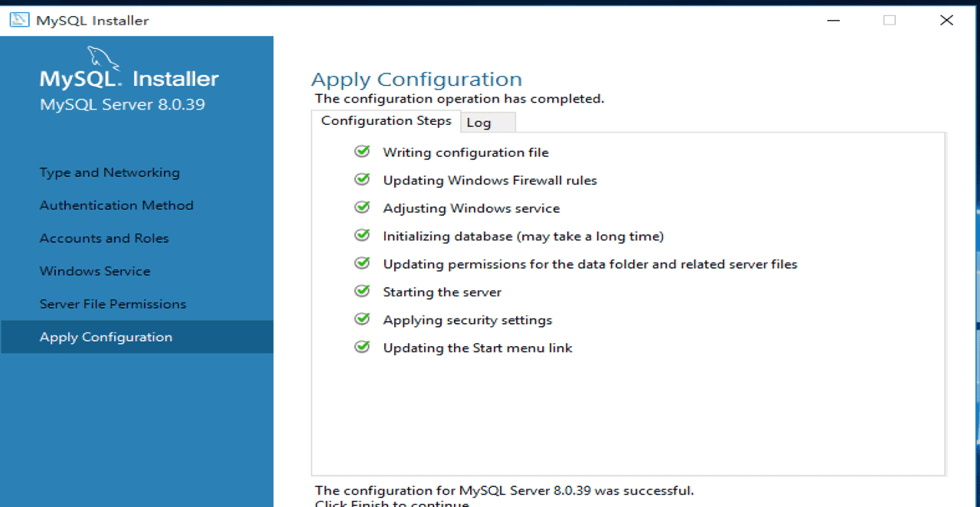Click Apply Configuration in the sidebar

click(x=106, y=337)
